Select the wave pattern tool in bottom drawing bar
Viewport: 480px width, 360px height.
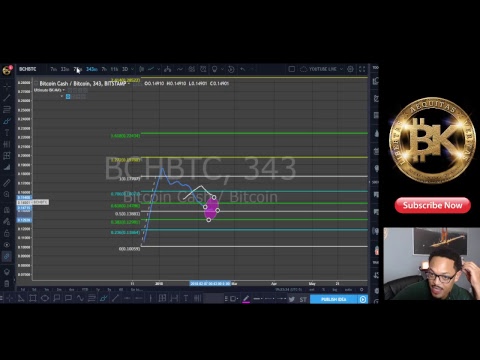pos(80,298)
